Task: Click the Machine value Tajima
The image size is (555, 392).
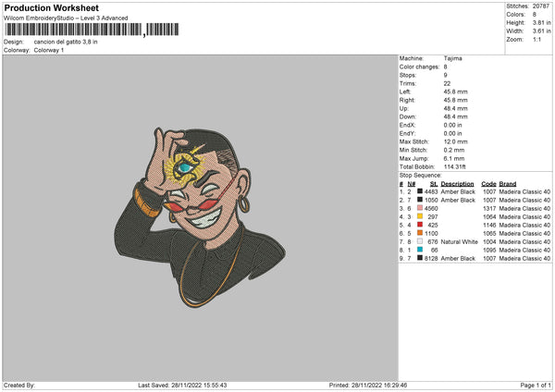Action: click(452, 58)
